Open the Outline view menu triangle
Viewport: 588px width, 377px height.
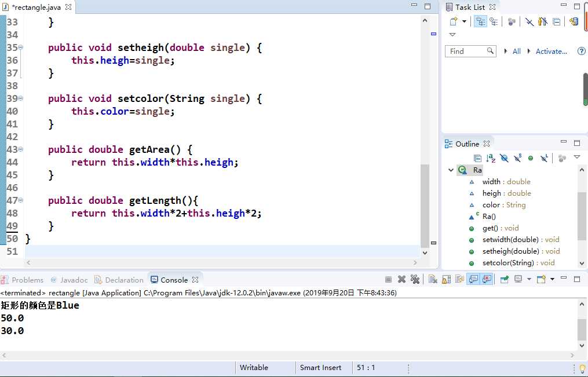(x=577, y=157)
